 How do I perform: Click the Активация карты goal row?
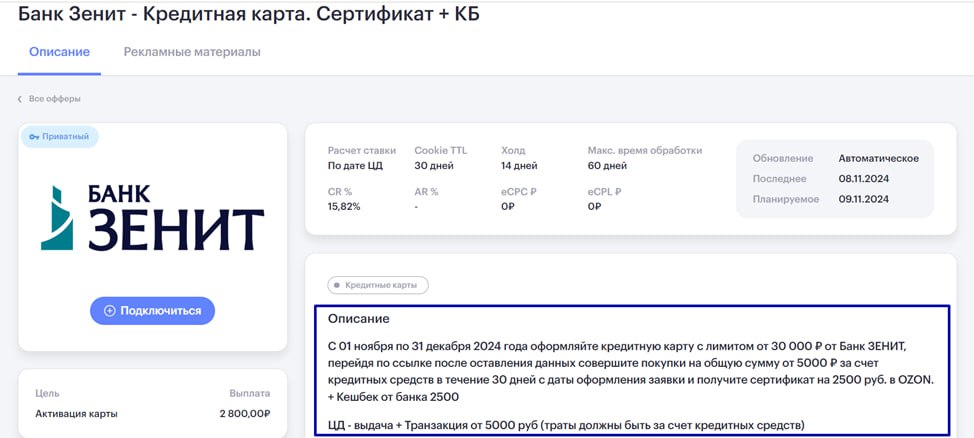click(x=153, y=414)
